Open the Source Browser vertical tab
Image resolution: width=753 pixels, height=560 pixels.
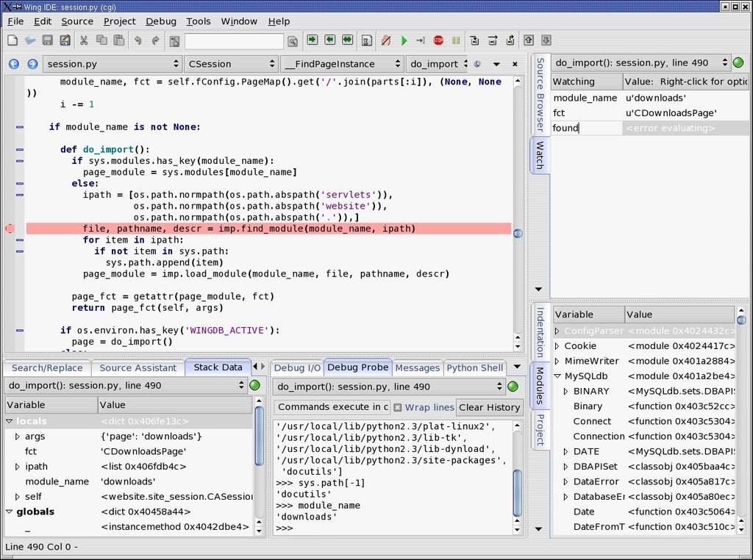click(x=540, y=95)
